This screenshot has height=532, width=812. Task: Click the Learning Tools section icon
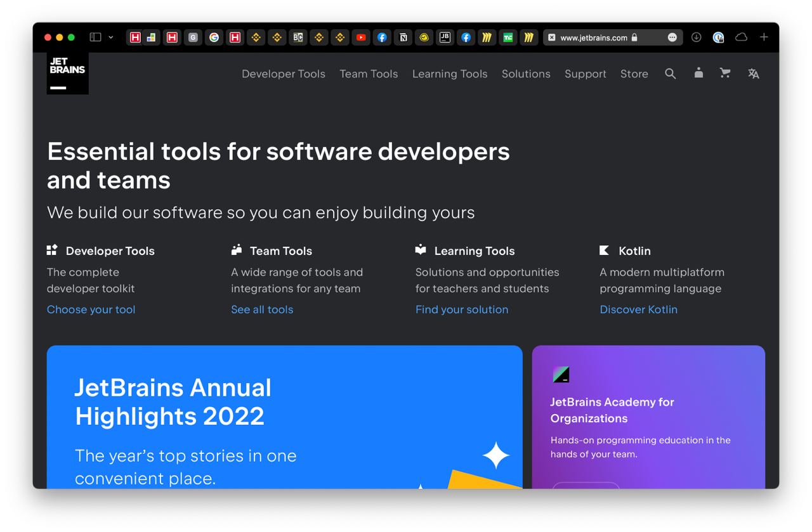[421, 250]
